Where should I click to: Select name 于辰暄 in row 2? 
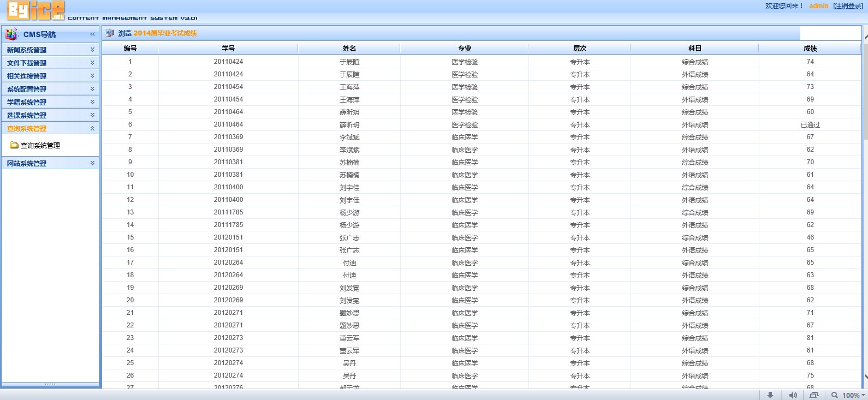point(349,74)
